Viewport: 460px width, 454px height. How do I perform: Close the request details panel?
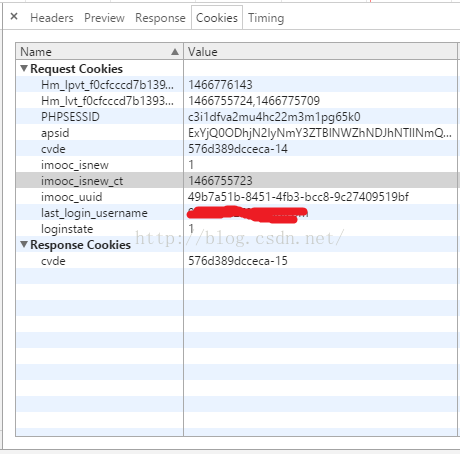pyautogui.click(x=14, y=16)
